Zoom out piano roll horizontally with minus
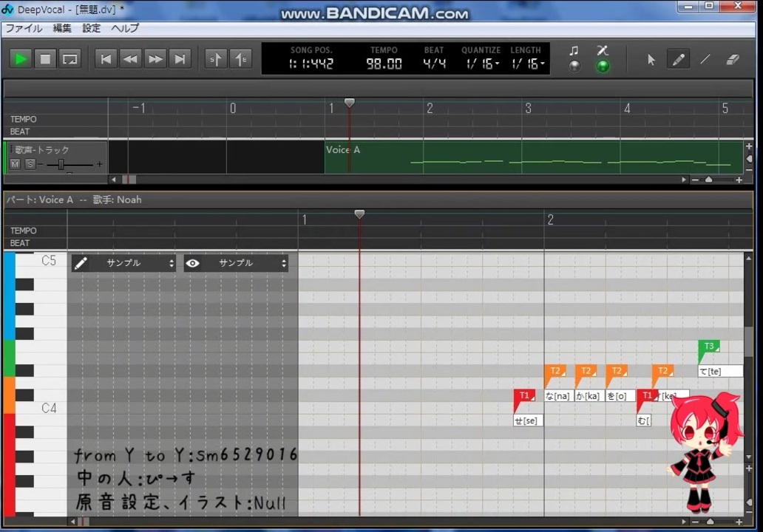Screen dimensions: 763x532 pyautogui.click(x=696, y=522)
